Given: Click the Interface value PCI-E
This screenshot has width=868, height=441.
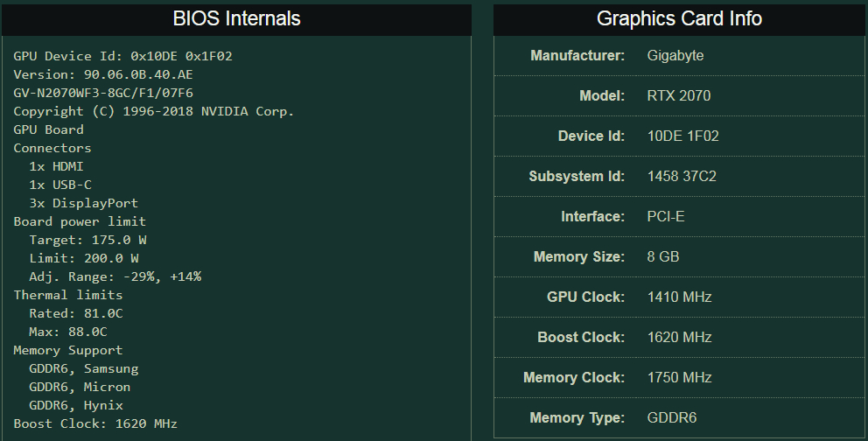Looking at the screenshot, I should tap(666, 217).
